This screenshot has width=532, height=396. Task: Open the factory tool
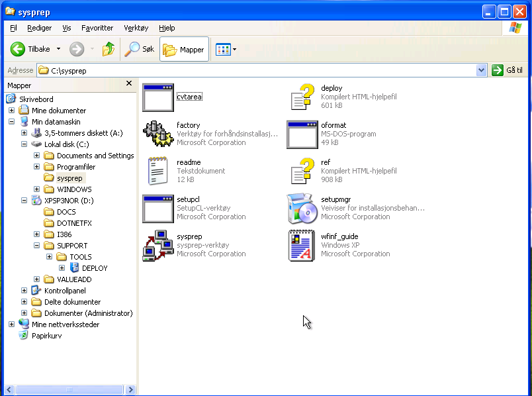click(159, 133)
